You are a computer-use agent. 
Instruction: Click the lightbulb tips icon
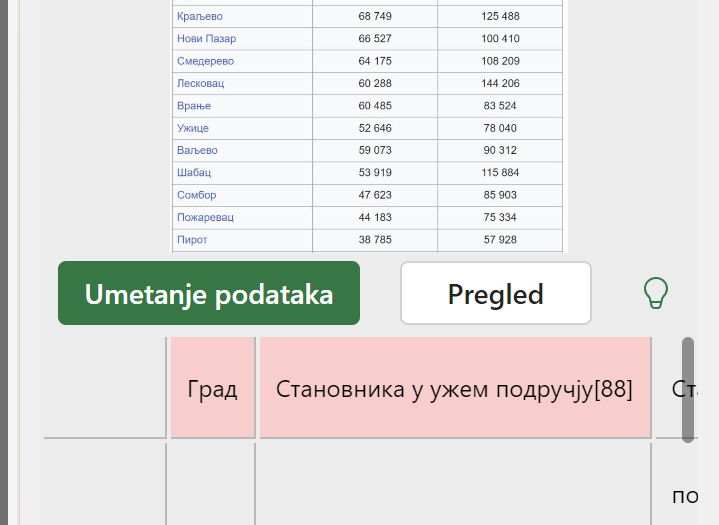coord(656,293)
